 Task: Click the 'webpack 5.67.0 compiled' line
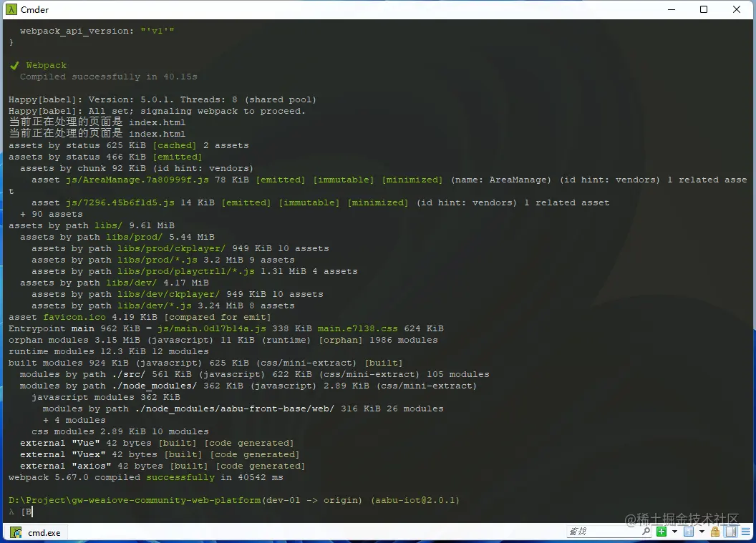145,477
